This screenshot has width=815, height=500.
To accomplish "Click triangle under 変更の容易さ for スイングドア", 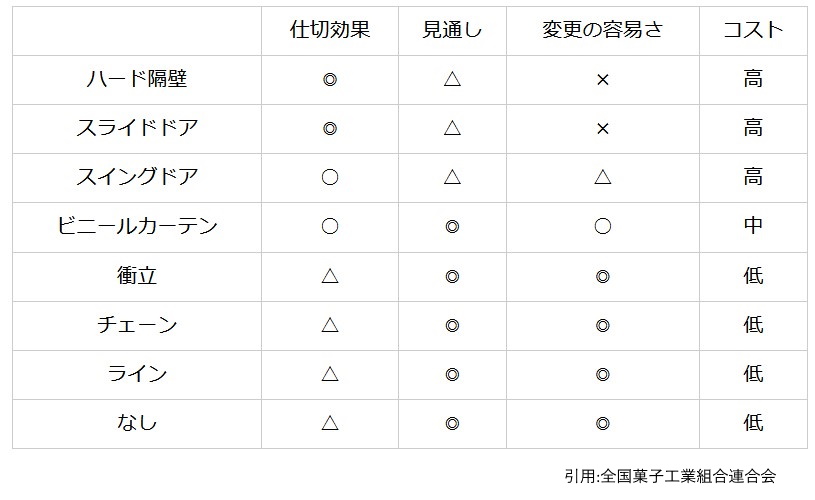I will pos(603,177).
